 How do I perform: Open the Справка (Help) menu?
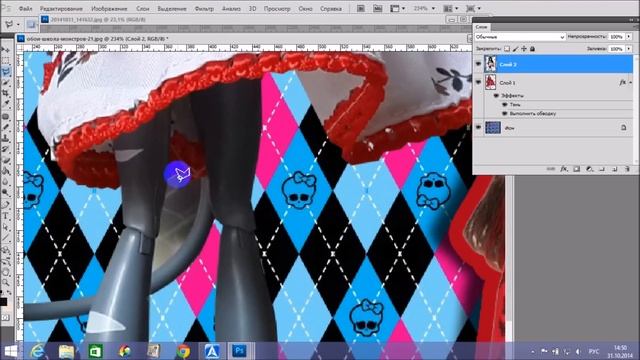pos(331,8)
